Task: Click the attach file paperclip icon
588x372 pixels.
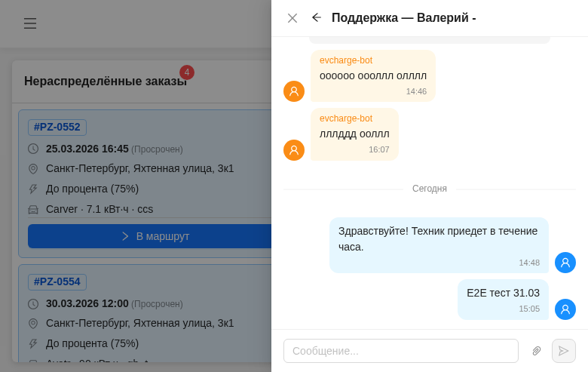Action: pyautogui.click(x=537, y=351)
